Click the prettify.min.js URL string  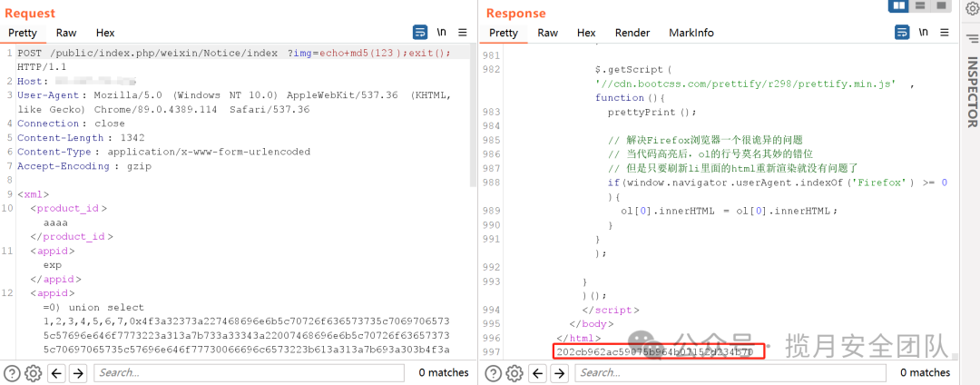[746, 84]
